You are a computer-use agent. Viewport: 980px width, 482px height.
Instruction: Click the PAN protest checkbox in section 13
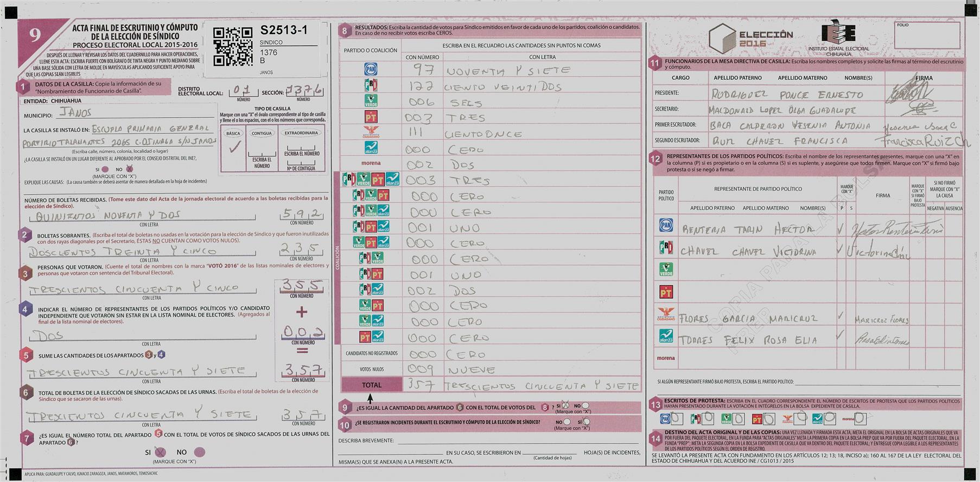(x=677, y=419)
